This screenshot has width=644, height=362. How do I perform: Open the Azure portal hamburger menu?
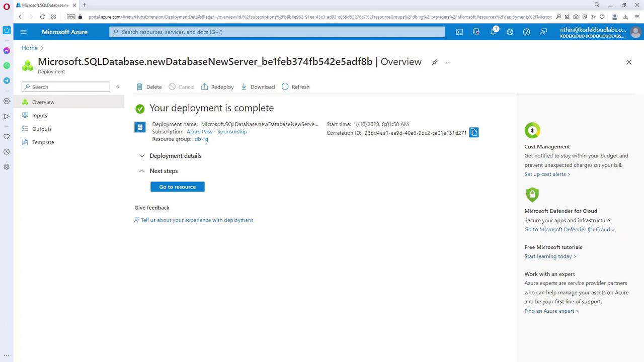(x=23, y=32)
